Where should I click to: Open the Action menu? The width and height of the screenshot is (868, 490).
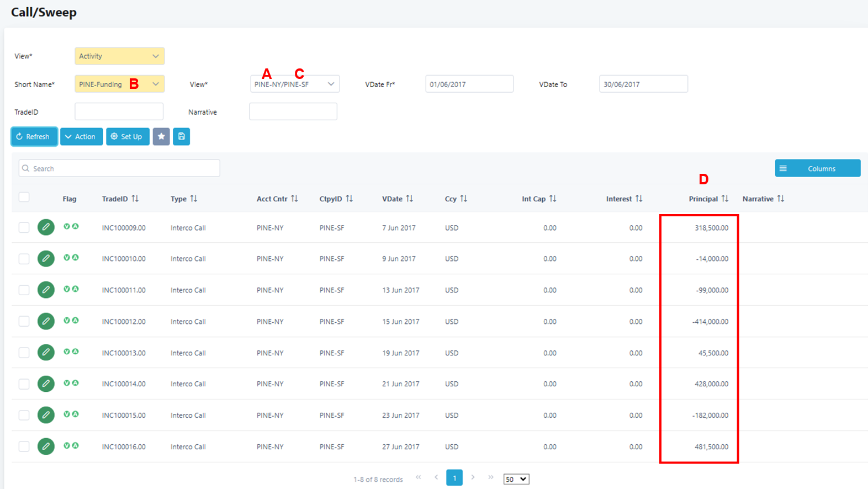tap(81, 136)
